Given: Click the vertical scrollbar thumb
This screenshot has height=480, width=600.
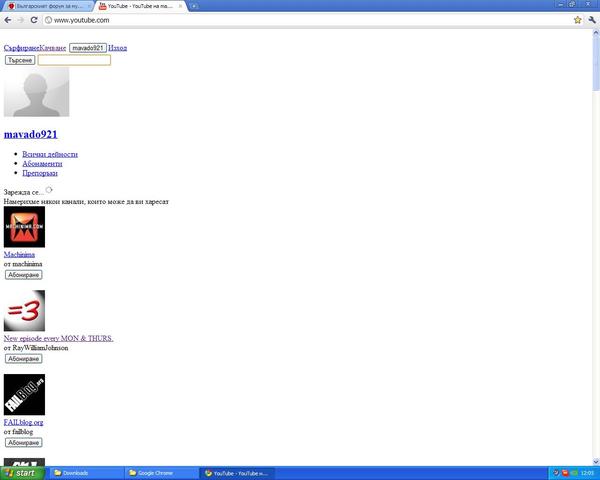Looking at the screenshot, I should 596,64.
